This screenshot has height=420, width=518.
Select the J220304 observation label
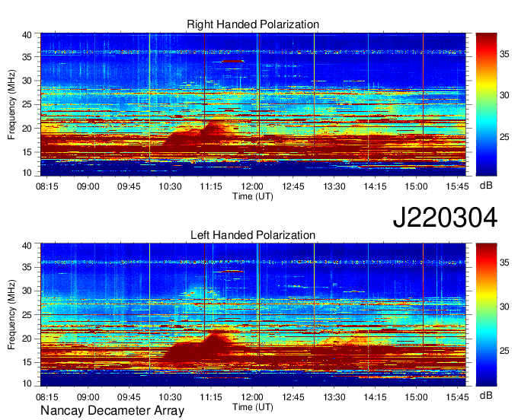445,217
